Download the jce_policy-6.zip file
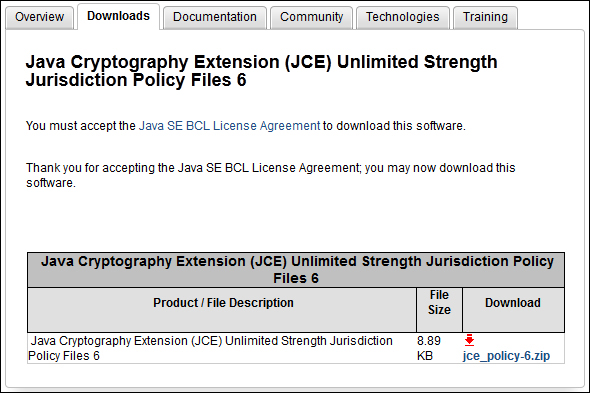 coord(506,356)
